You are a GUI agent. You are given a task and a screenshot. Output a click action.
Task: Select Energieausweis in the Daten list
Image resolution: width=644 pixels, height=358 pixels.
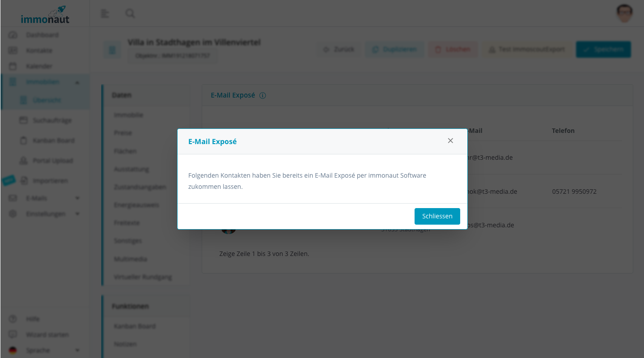136,205
